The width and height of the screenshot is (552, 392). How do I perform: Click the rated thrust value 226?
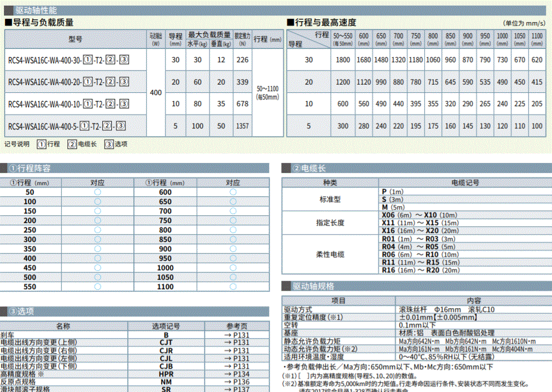click(242, 60)
